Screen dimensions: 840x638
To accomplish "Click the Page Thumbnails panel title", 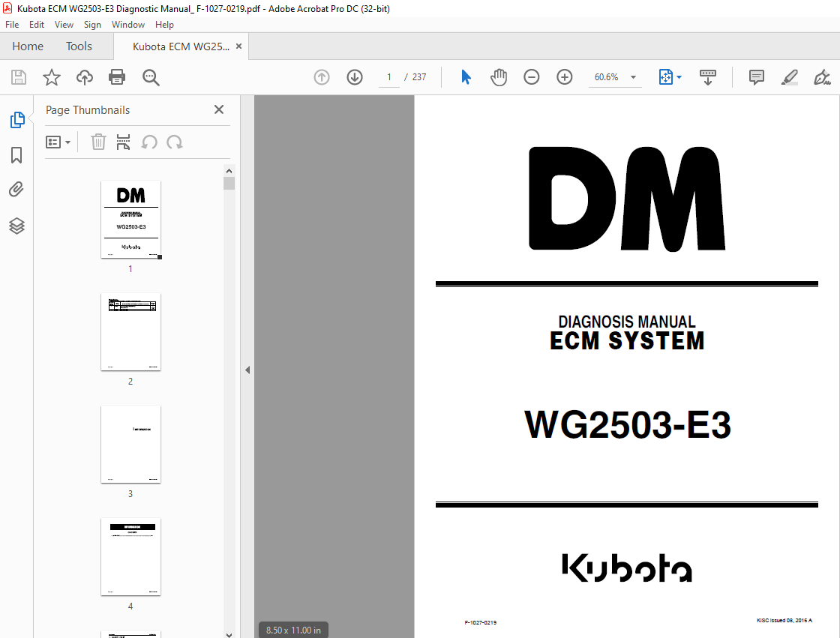I will (88, 109).
